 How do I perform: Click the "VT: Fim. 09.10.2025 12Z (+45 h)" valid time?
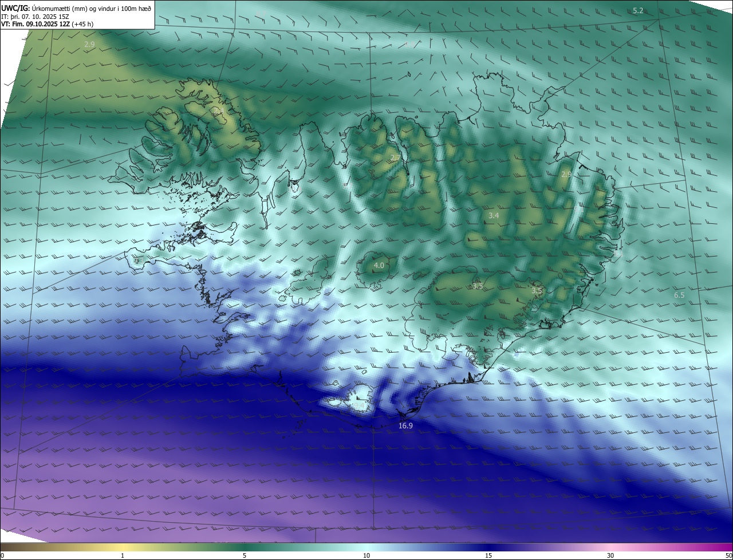point(48,24)
